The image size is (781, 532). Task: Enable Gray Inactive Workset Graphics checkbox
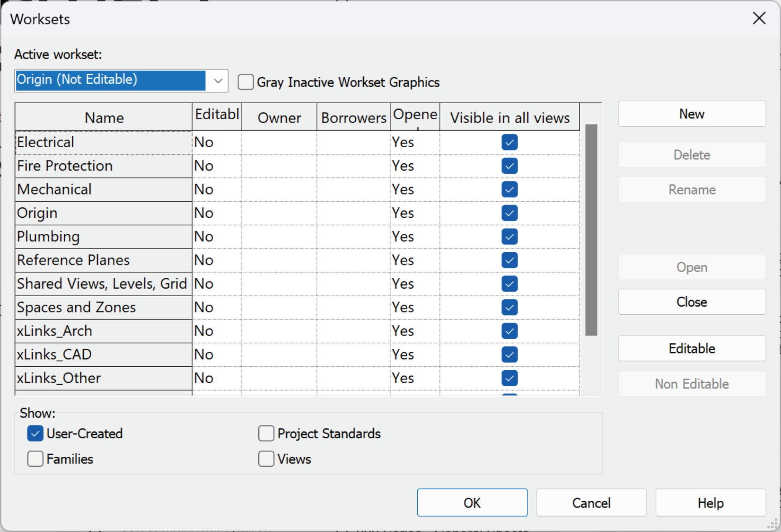pos(246,82)
